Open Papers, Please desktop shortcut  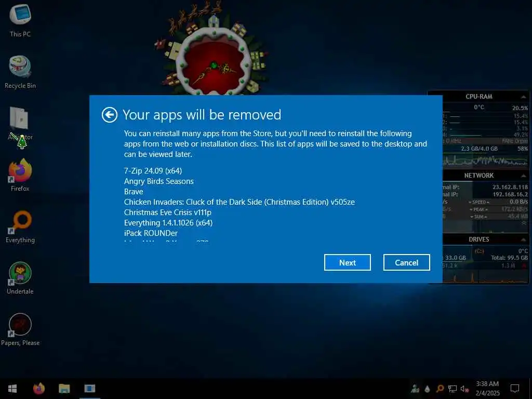(20, 329)
